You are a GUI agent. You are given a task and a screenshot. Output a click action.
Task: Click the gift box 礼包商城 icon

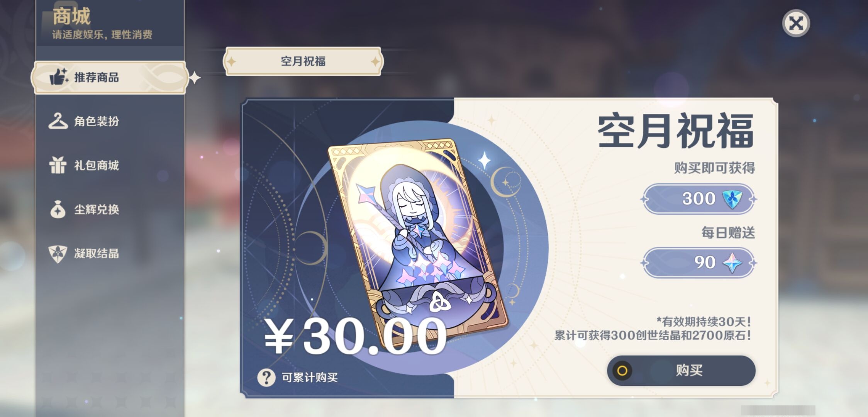coord(58,165)
